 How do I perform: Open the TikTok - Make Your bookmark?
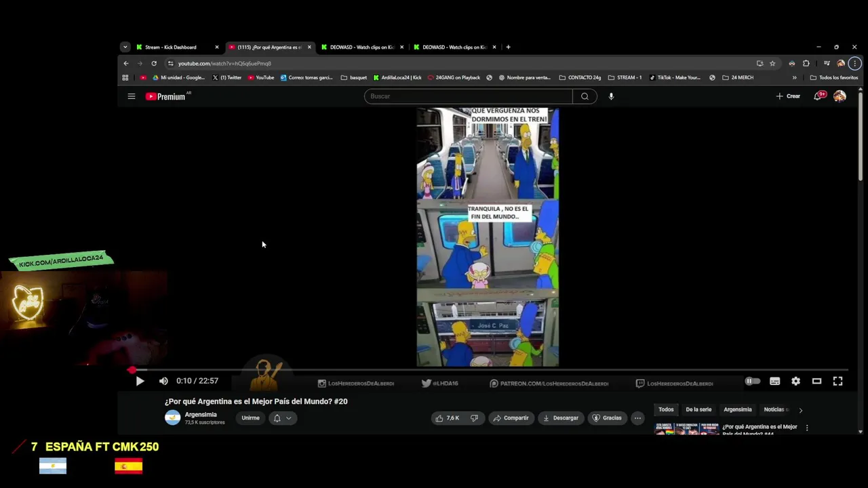pos(675,77)
